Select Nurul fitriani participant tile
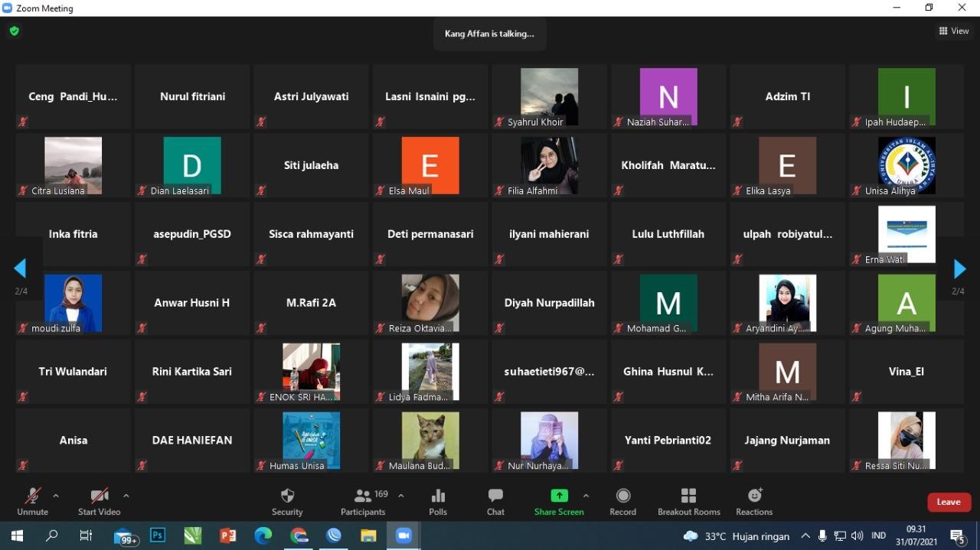Viewport: 980px width, 550px height. [x=192, y=96]
